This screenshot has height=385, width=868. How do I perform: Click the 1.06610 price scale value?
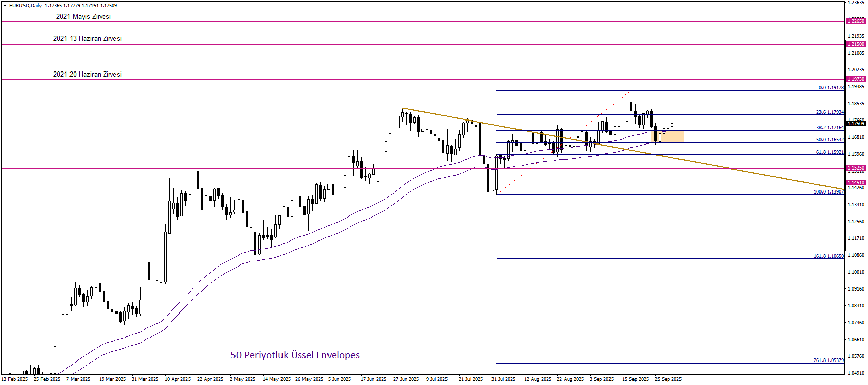(856, 340)
